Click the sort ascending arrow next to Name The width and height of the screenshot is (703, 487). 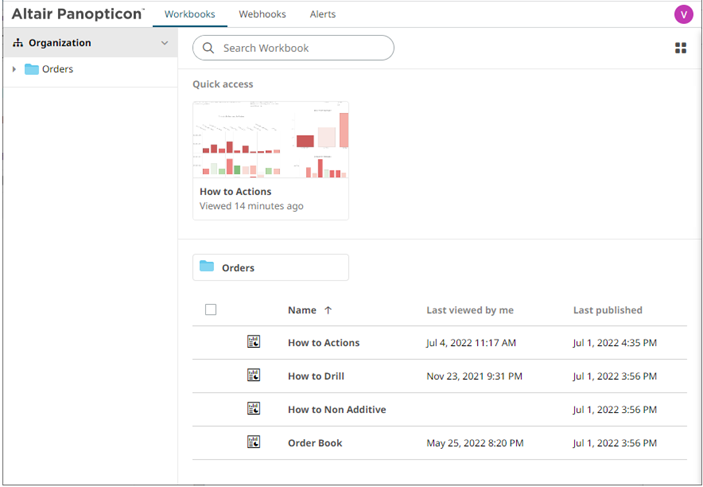click(328, 310)
